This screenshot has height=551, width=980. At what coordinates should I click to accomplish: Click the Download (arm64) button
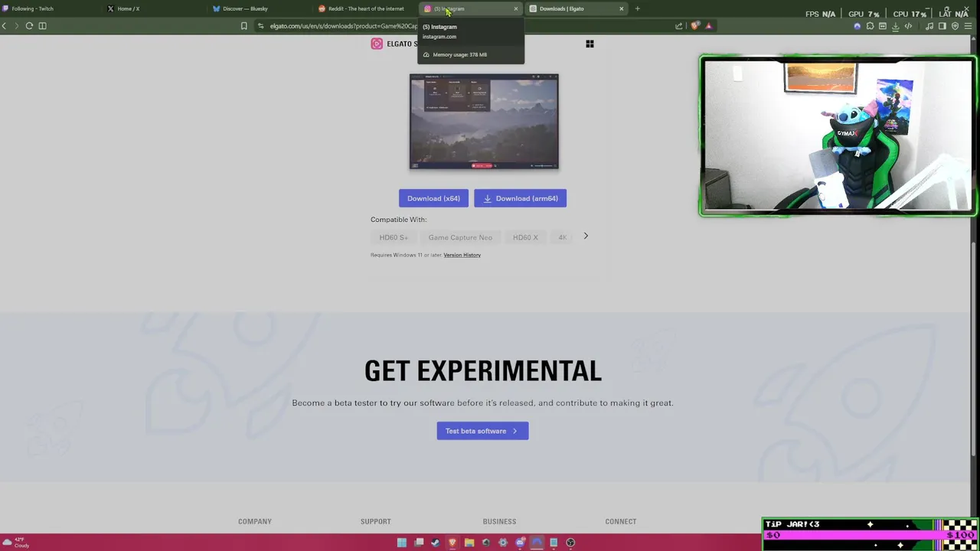[x=520, y=198]
